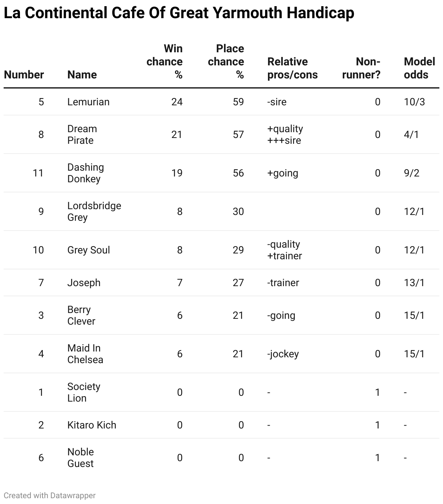Viewport: 443px width, 504px height.
Task: Click the Name column header
Action: tap(82, 75)
